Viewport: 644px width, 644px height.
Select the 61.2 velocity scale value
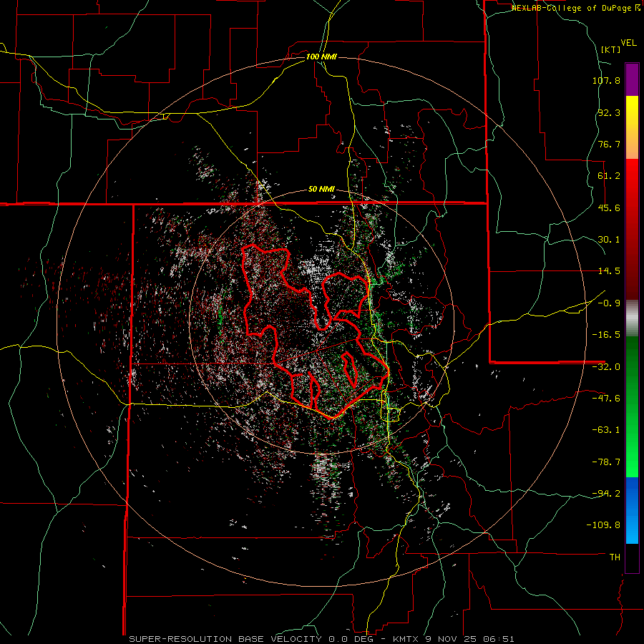(x=609, y=176)
